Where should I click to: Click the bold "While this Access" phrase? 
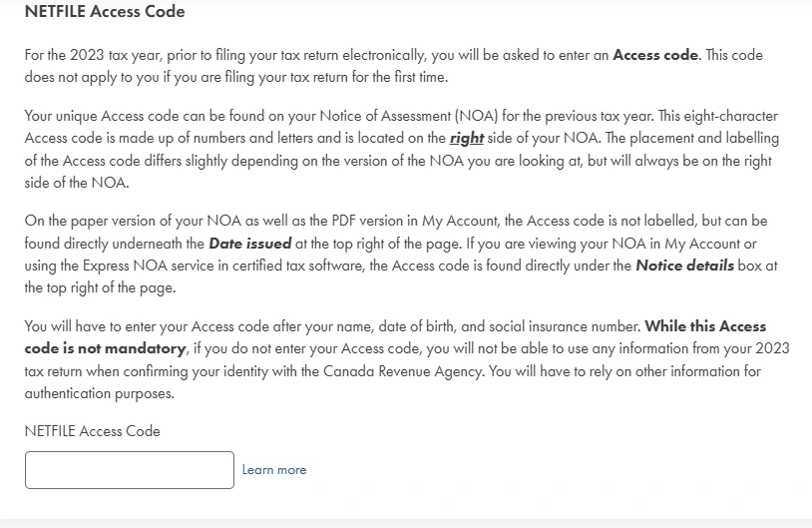tap(705, 326)
